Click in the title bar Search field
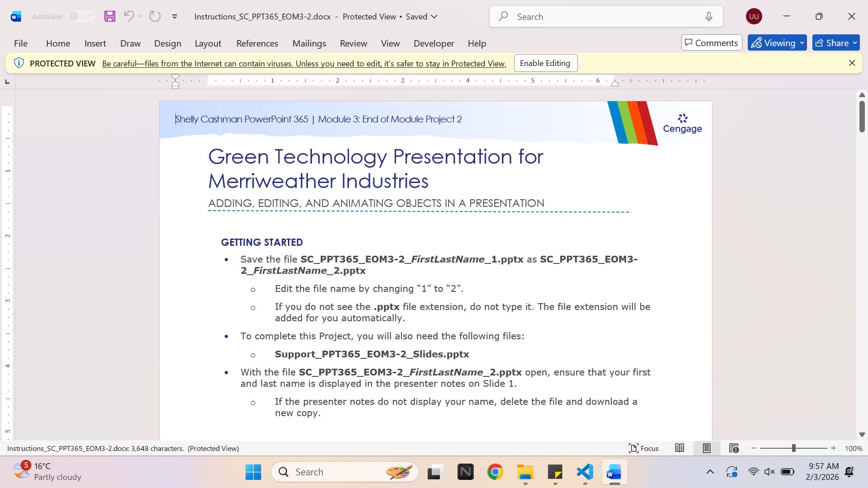 click(606, 17)
